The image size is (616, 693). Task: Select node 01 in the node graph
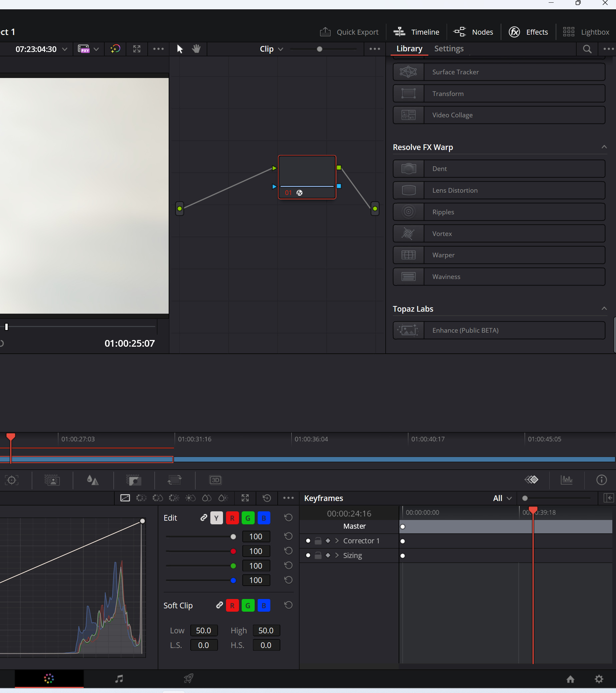coord(307,177)
